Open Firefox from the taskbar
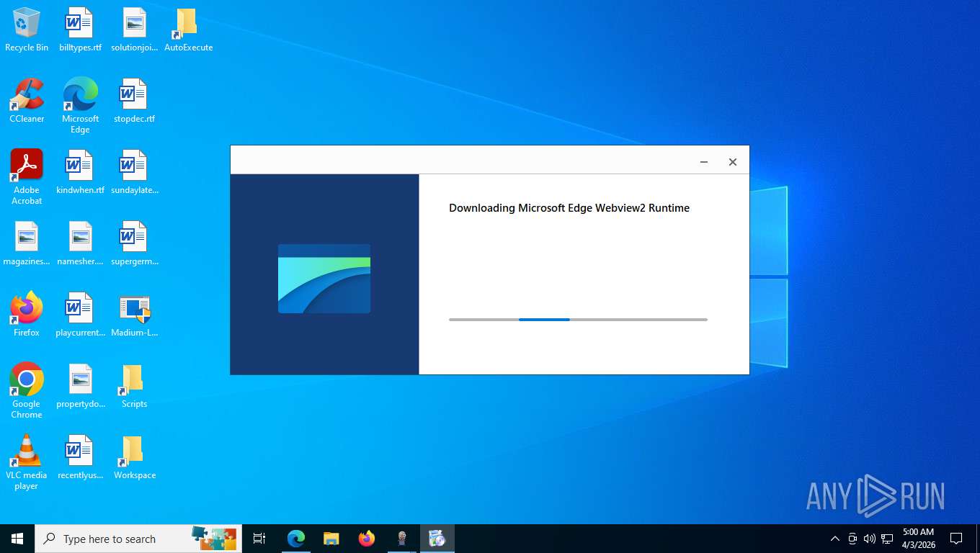 366,539
